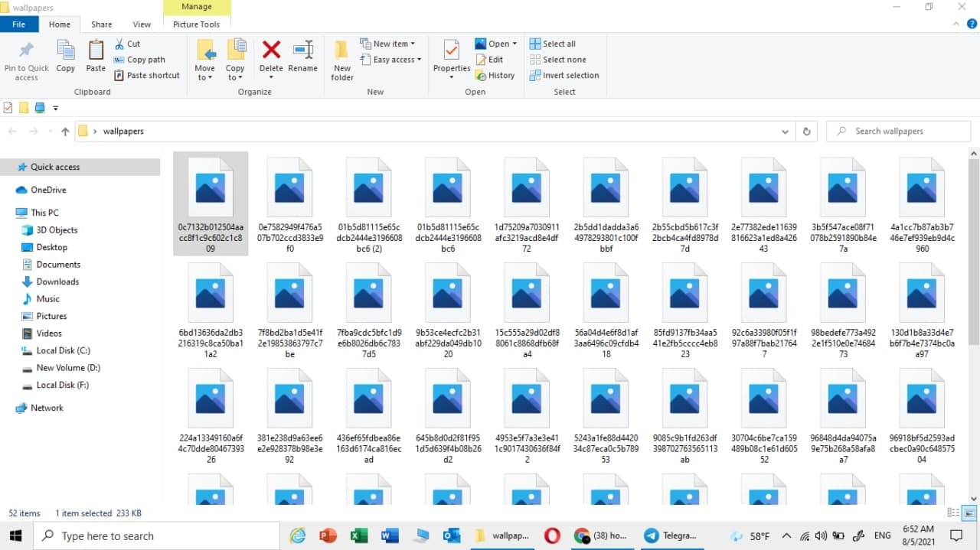This screenshot has width=980, height=550.
Task: Cut the selected file
Action: click(127, 44)
